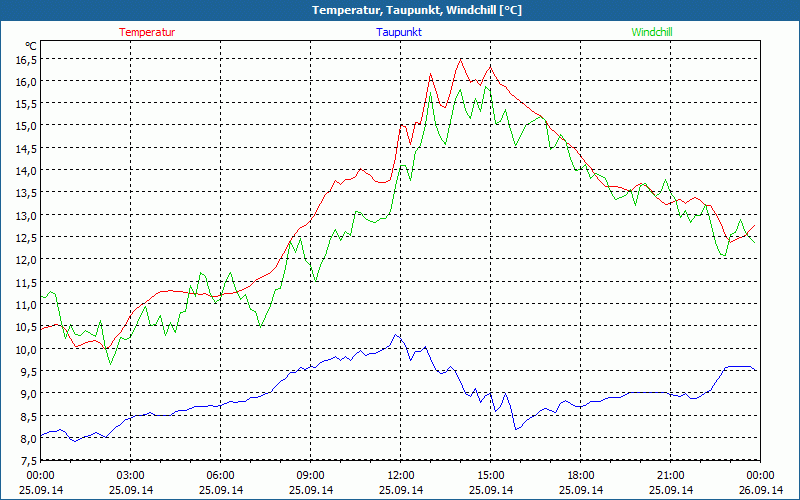Click the 16,5 value on the temperature axis
Screen dimensions: 800x500
click(x=25, y=59)
